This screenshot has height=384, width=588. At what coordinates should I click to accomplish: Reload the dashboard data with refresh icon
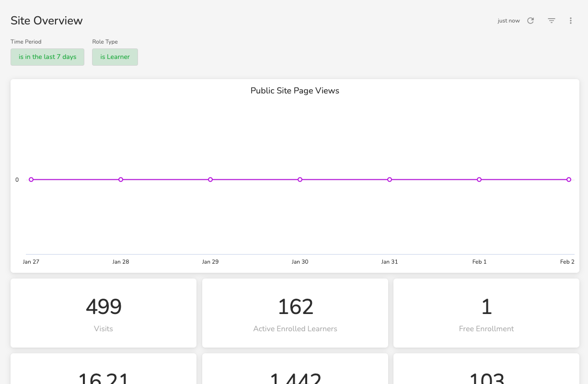pos(530,21)
